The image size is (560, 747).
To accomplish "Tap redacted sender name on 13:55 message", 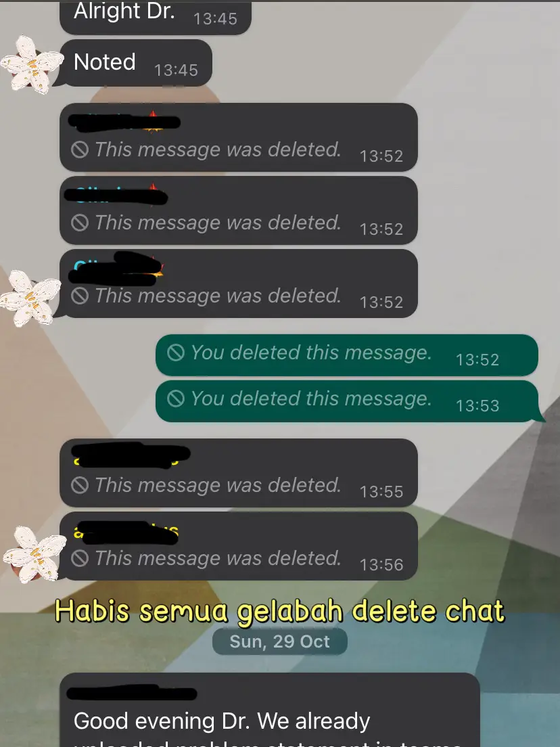I will coord(131,455).
